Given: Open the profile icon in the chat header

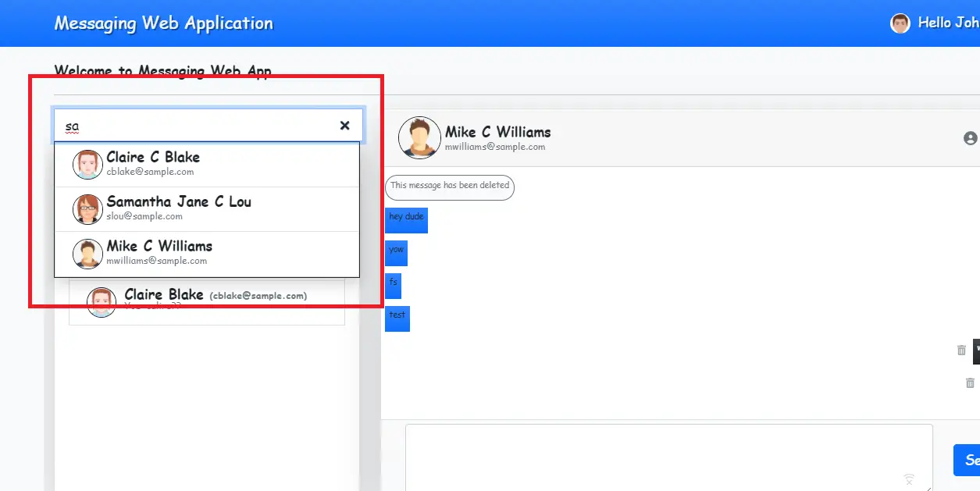Looking at the screenshot, I should 970,138.
